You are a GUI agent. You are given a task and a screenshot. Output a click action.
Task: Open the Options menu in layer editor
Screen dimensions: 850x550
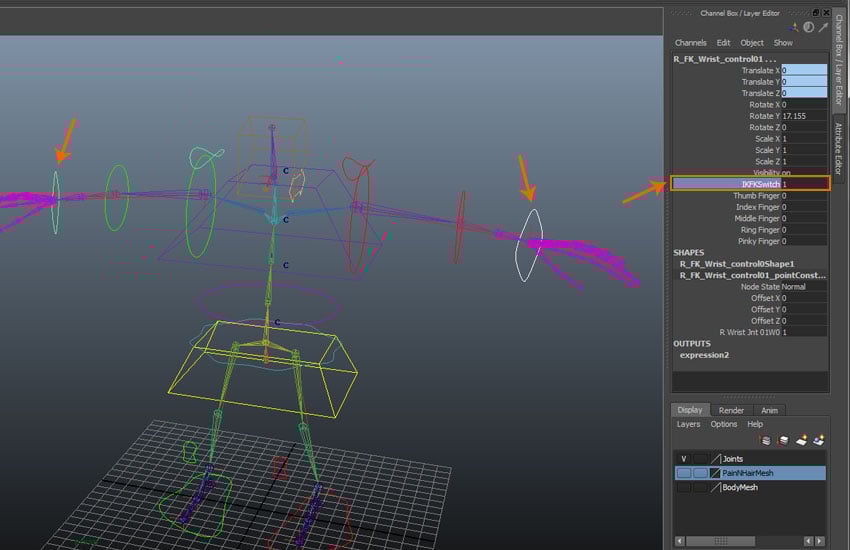tap(723, 424)
